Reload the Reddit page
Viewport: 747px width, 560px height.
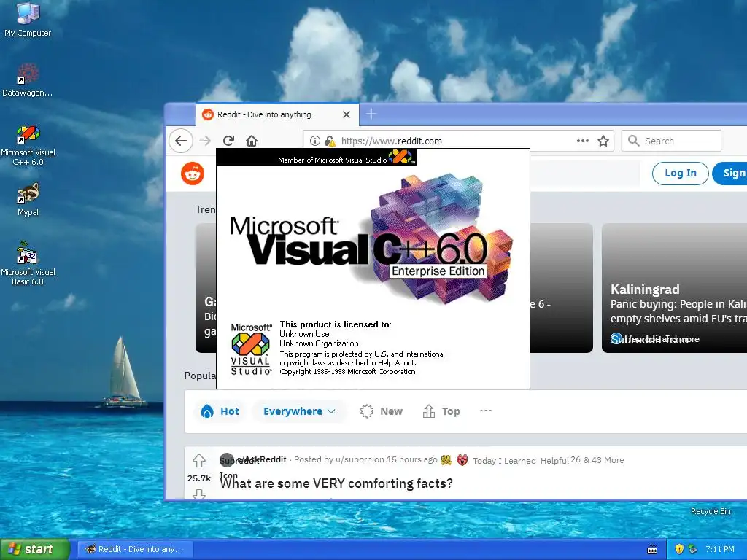228,141
